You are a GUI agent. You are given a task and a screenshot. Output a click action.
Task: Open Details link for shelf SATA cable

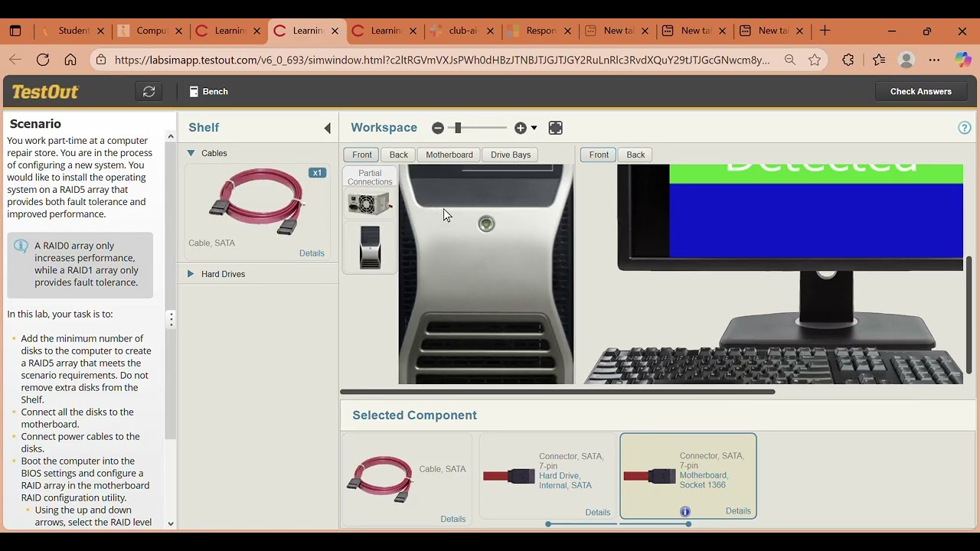click(x=312, y=253)
